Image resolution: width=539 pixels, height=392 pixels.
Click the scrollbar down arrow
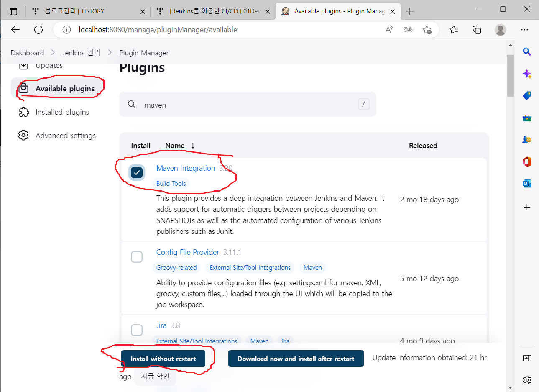(x=510, y=387)
